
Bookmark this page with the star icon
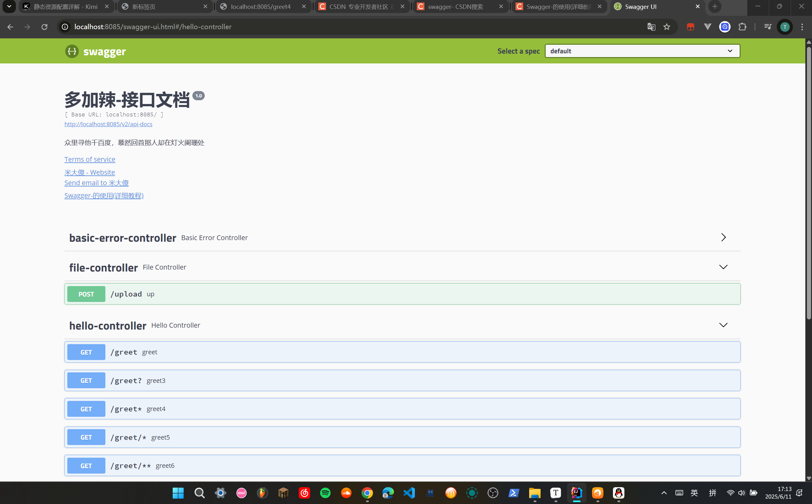(667, 27)
